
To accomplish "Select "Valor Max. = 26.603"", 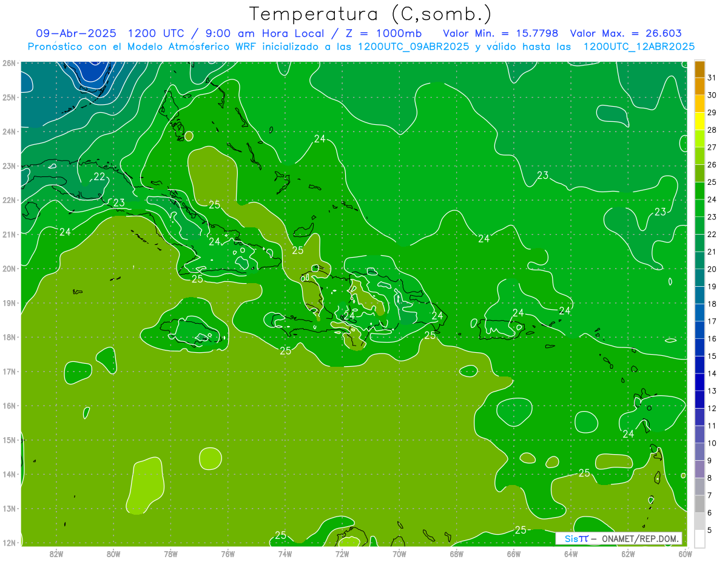I will pos(625,33).
